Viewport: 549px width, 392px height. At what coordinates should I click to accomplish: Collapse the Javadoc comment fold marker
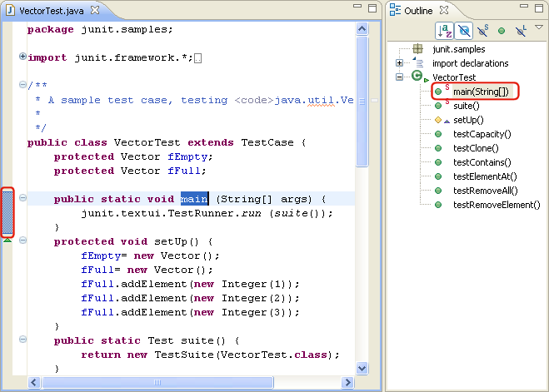click(x=22, y=85)
